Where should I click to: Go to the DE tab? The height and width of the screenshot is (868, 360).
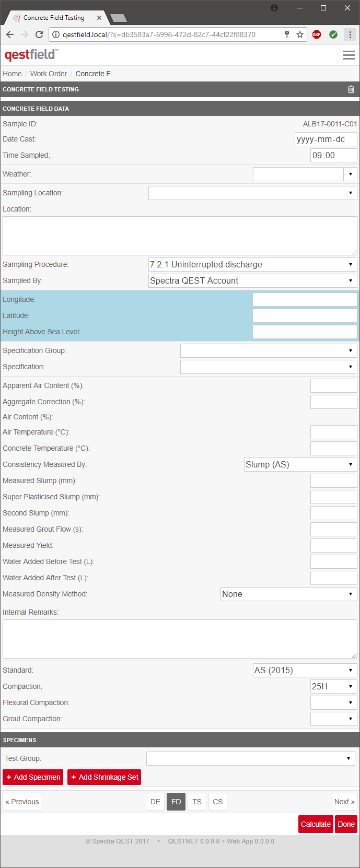pos(155,802)
